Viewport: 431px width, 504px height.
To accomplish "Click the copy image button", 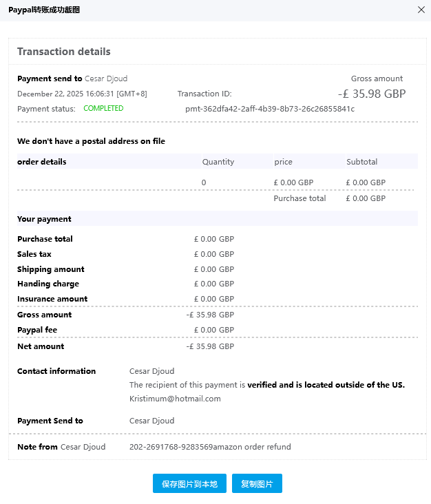I will [257, 484].
